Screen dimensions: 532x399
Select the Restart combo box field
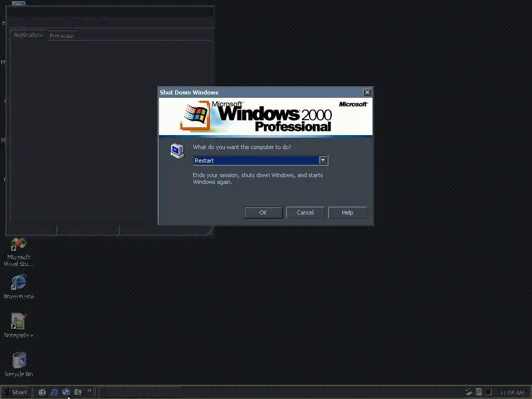(x=260, y=160)
